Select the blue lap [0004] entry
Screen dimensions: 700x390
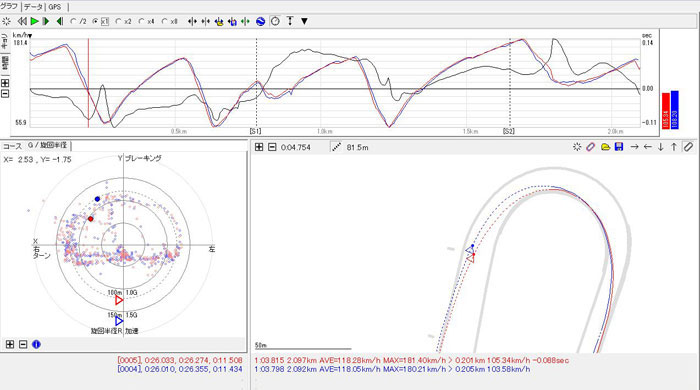(180, 369)
